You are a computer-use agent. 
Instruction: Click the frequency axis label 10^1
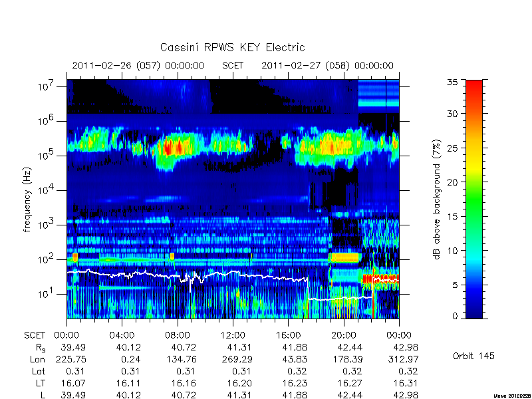click(47, 294)
